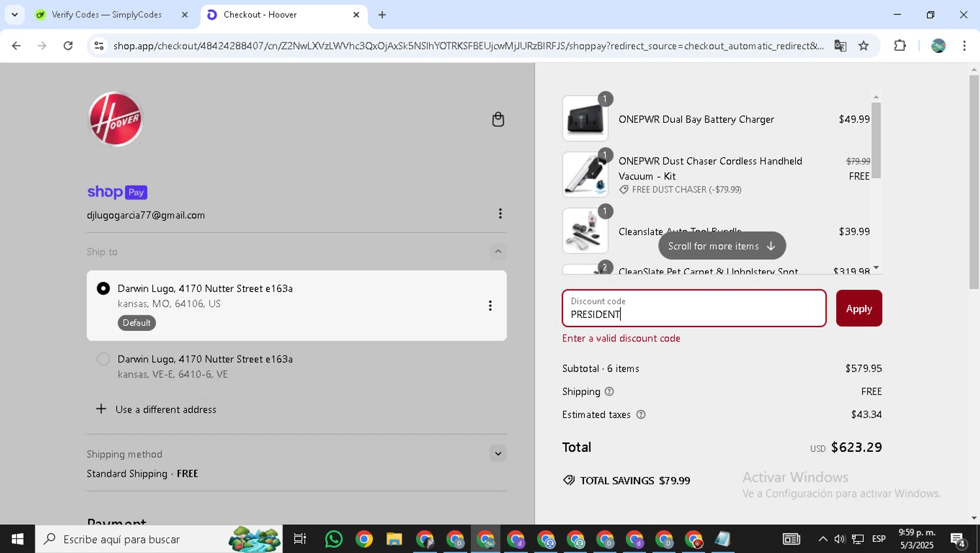980x553 pixels.
Task: Open the Chrome profile avatar
Action: click(x=938, y=46)
